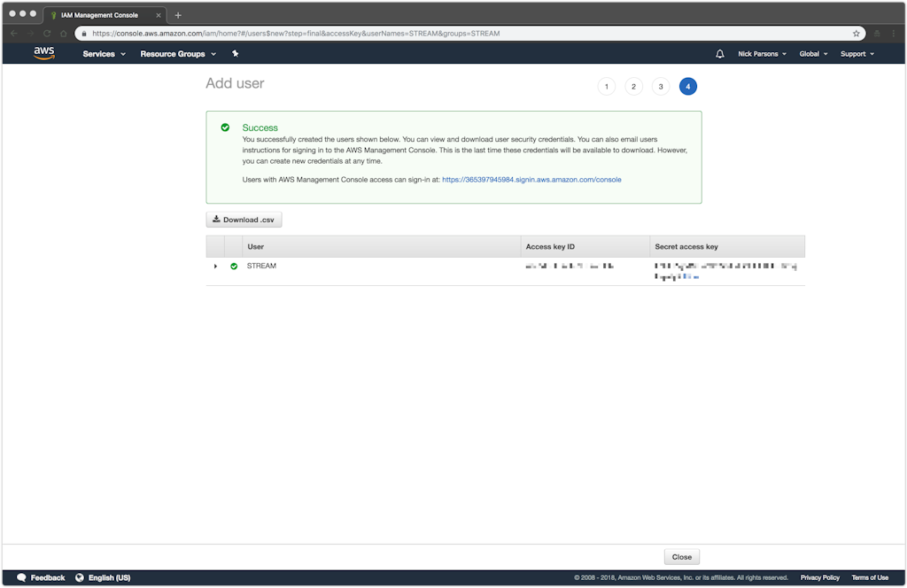The height and width of the screenshot is (588, 907).
Task: Open the Services dropdown menu
Action: 104,54
